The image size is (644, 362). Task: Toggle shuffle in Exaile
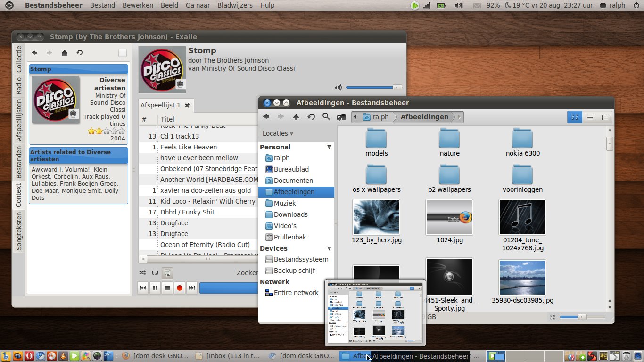click(143, 272)
